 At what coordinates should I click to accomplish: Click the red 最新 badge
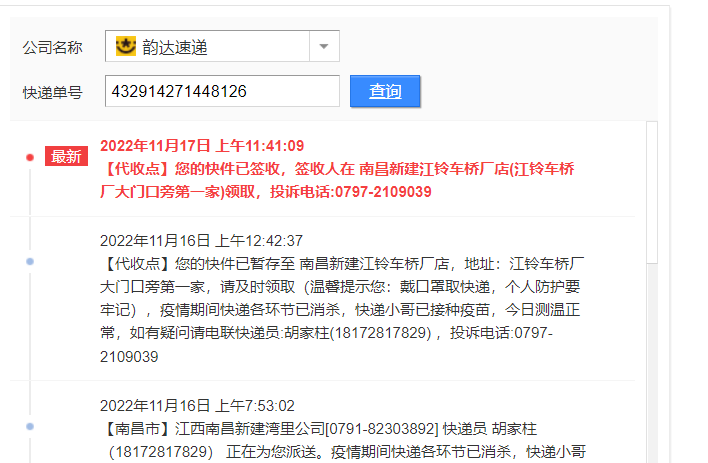point(66,156)
